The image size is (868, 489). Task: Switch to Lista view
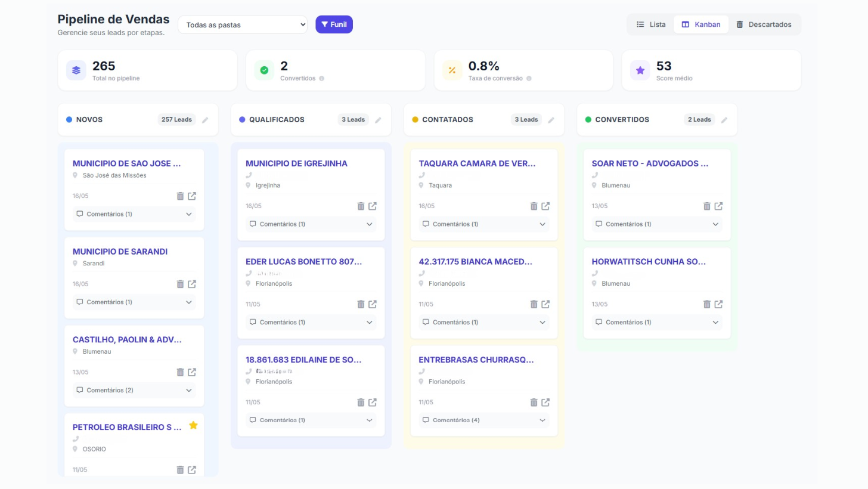click(x=651, y=24)
